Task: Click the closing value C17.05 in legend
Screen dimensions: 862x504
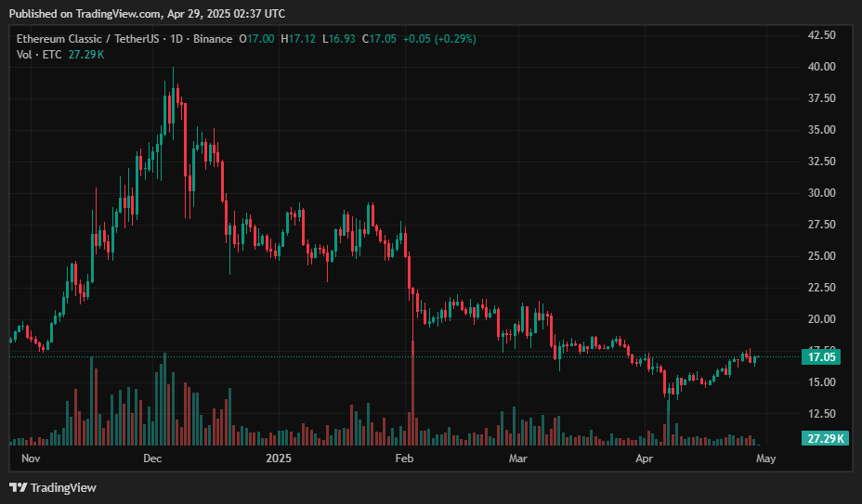Action: point(379,39)
